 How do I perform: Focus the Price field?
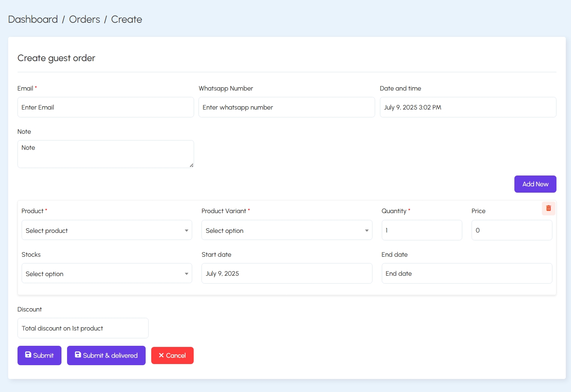tap(512, 230)
